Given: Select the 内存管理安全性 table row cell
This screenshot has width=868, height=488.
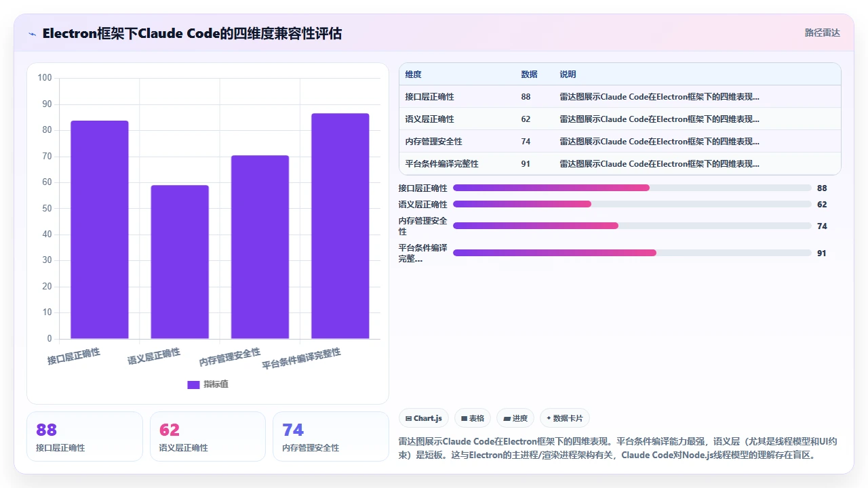Looking at the screenshot, I should point(433,142).
